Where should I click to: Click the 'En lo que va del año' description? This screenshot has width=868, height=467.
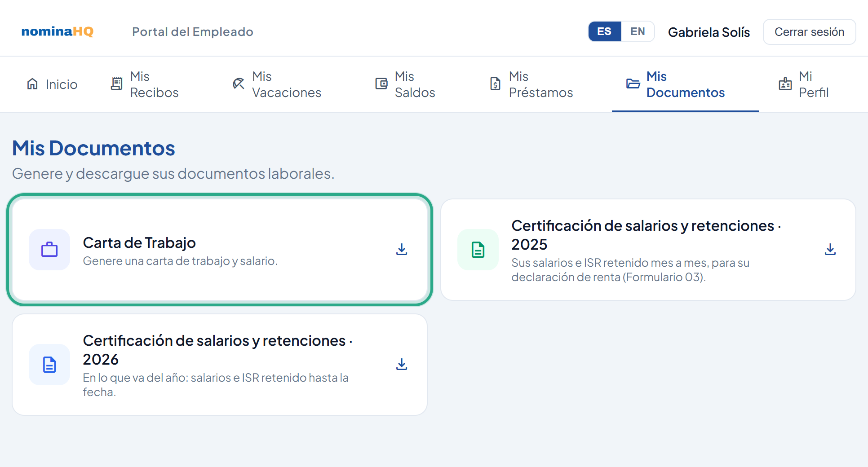coord(216,385)
